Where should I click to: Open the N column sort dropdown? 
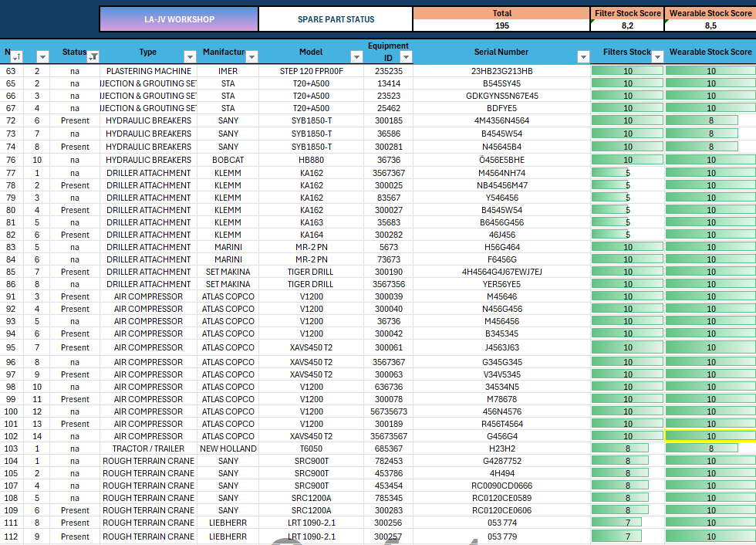coord(16,57)
